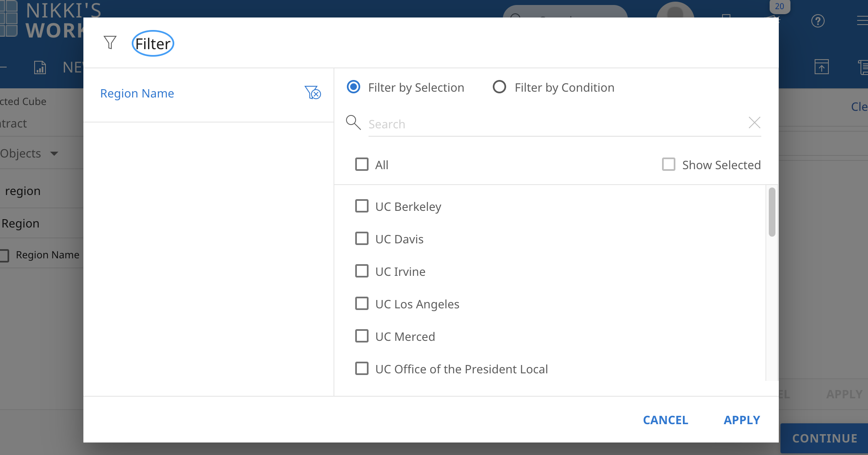Click the list scrollbar thumb
868x455 pixels.
[x=772, y=212]
